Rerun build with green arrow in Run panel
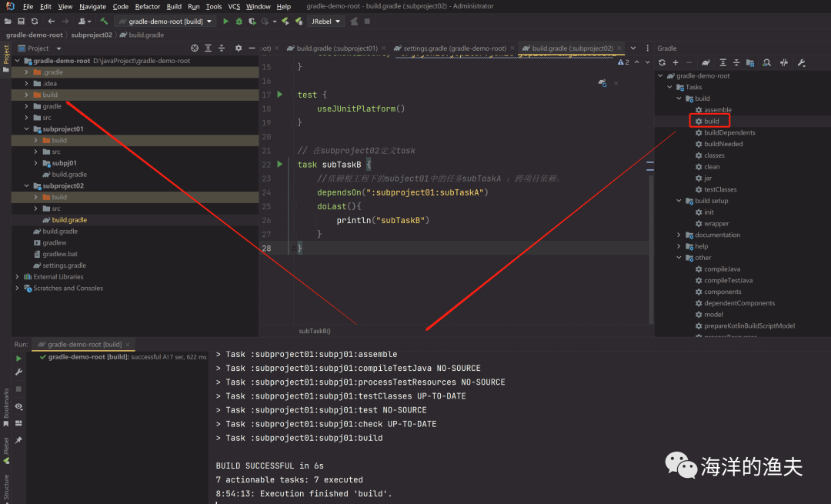 click(x=18, y=358)
